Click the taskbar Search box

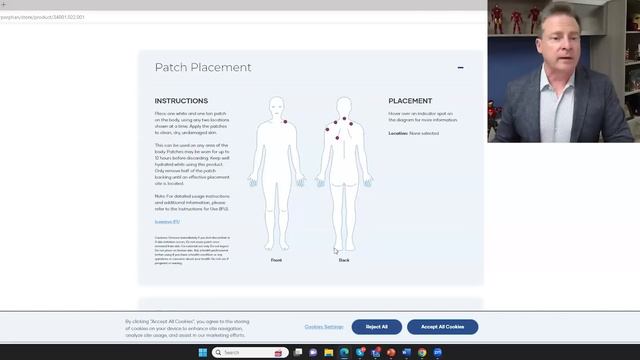250,352
